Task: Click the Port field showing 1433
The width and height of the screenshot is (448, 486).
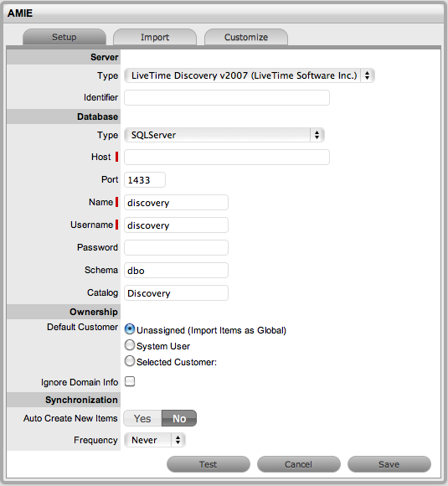Action: (x=145, y=180)
